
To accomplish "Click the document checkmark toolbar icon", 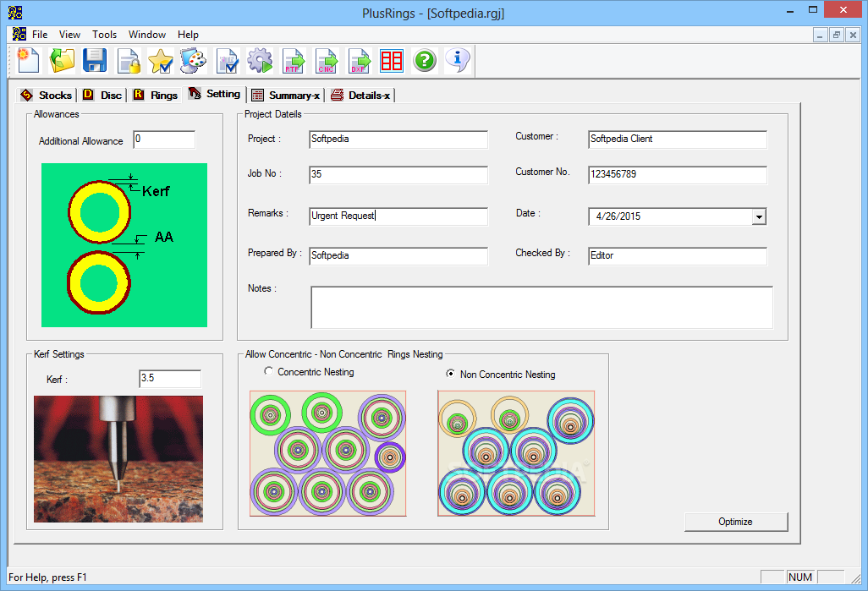I will click(227, 60).
